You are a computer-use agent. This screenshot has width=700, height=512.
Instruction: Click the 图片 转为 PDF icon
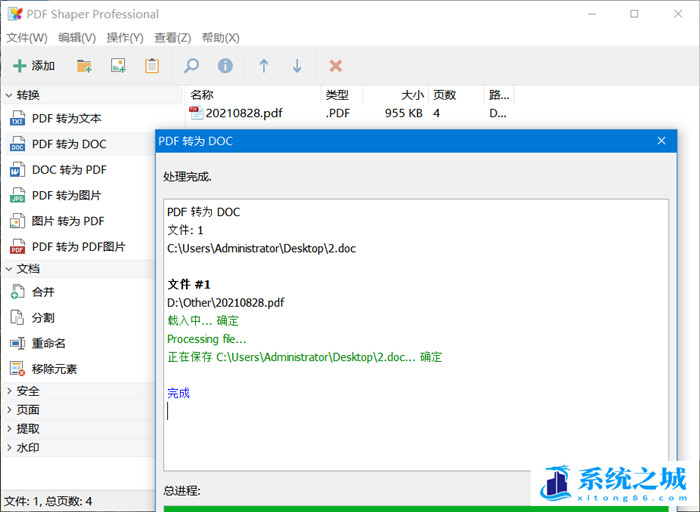coord(17,221)
